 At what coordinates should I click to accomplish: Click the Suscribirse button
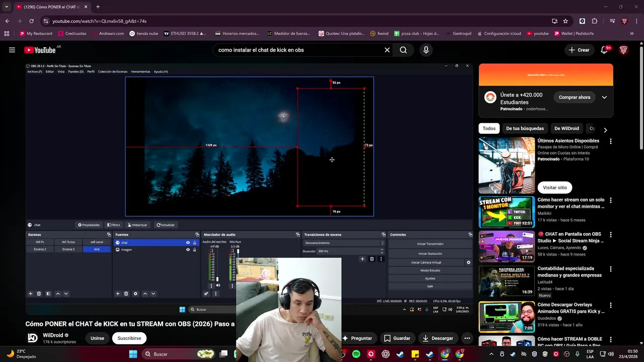129,338
